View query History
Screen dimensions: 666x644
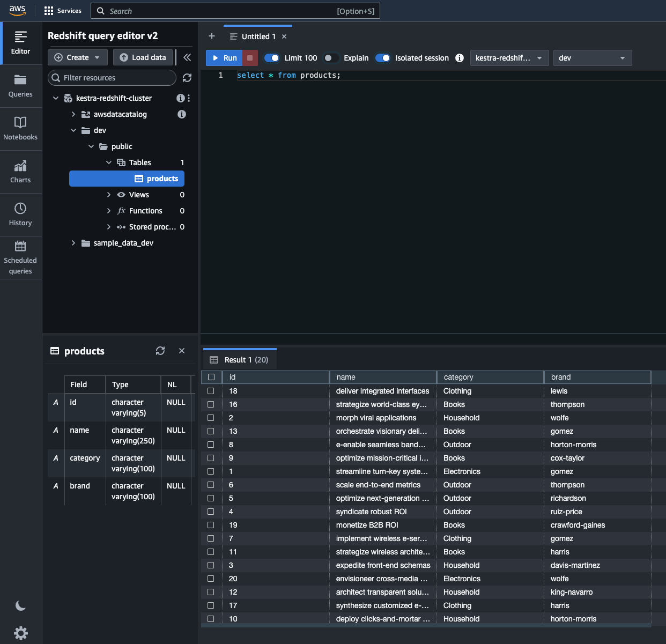click(20, 214)
